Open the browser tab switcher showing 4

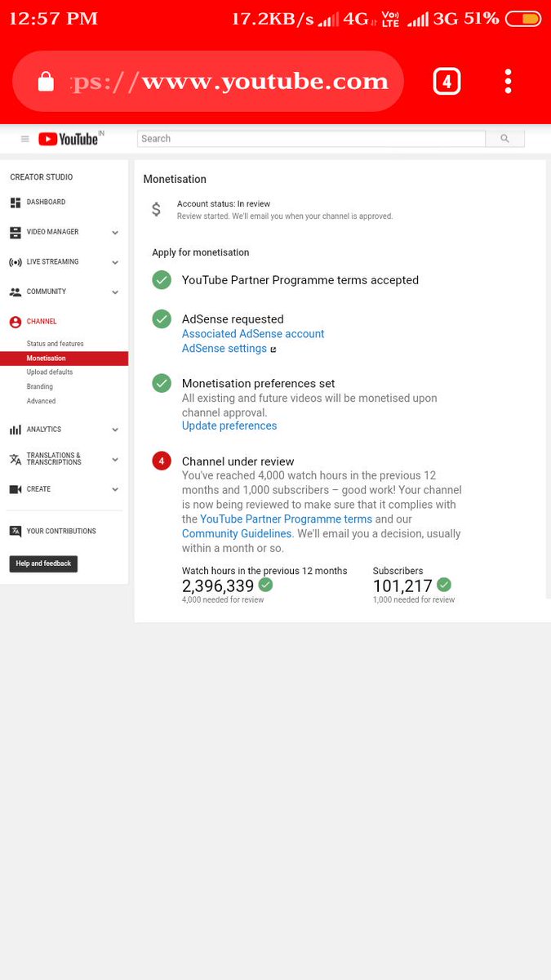pyautogui.click(x=447, y=82)
